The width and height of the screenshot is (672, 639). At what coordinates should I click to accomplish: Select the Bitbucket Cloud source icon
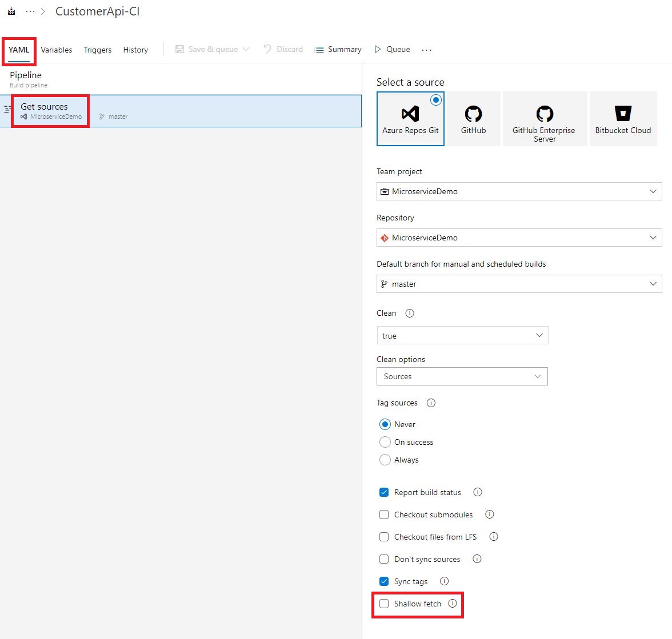tap(623, 118)
